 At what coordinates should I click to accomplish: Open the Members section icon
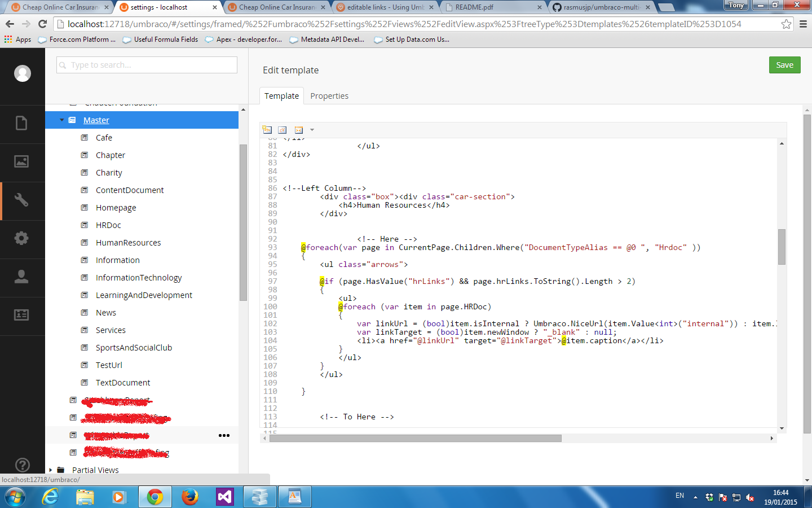(21, 315)
